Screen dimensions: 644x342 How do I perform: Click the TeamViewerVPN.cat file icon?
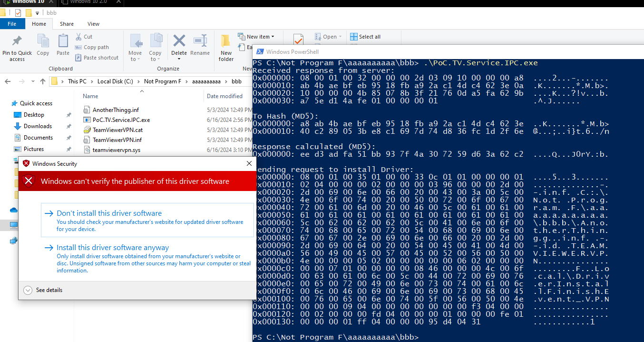87,130
